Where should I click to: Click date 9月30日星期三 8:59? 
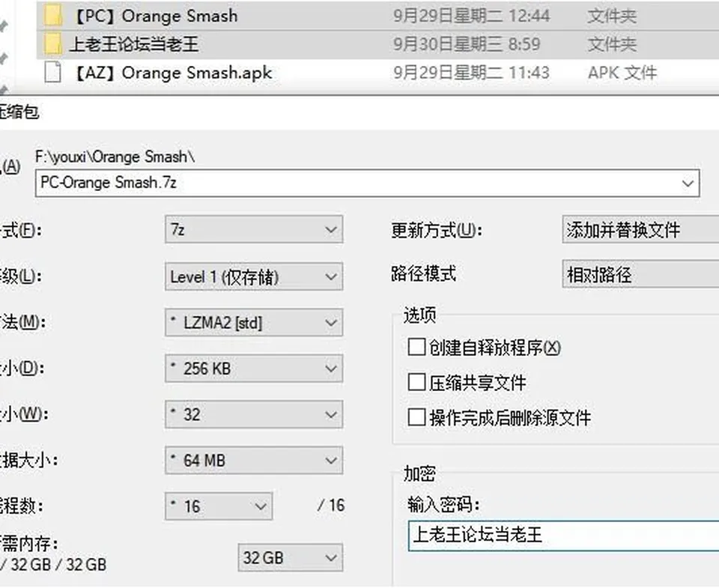coord(467,44)
